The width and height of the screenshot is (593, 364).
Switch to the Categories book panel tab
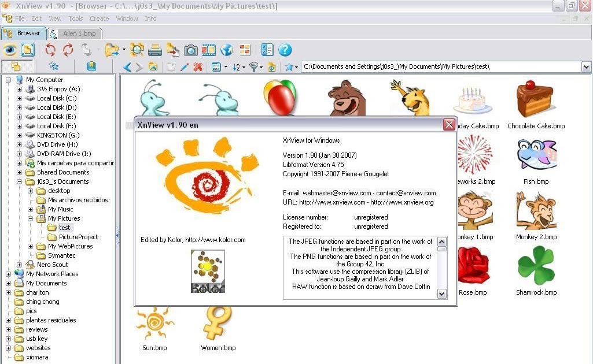click(x=91, y=66)
